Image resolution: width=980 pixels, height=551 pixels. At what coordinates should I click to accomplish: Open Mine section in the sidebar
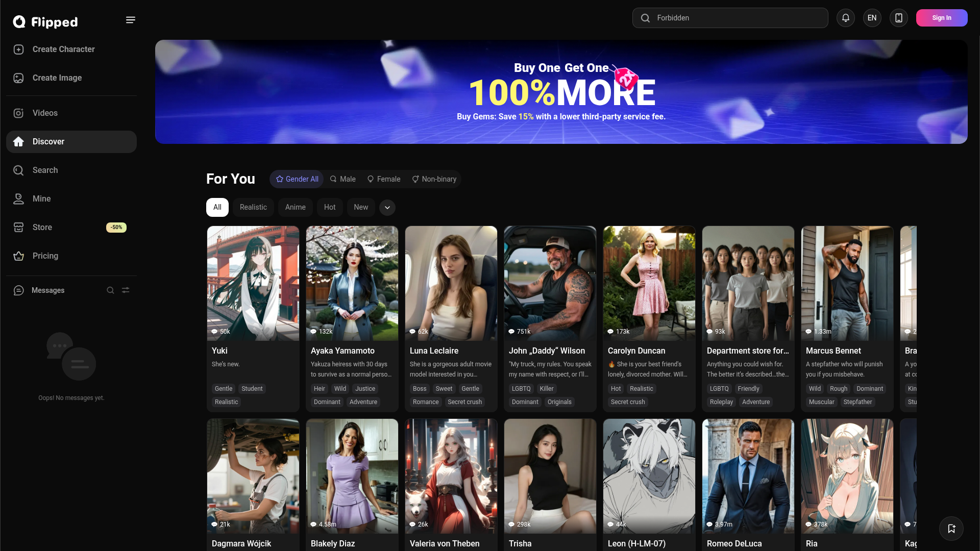[x=71, y=199]
